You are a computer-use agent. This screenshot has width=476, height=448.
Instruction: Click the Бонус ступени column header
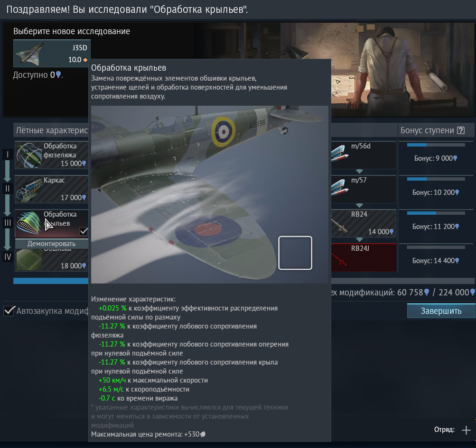point(427,130)
